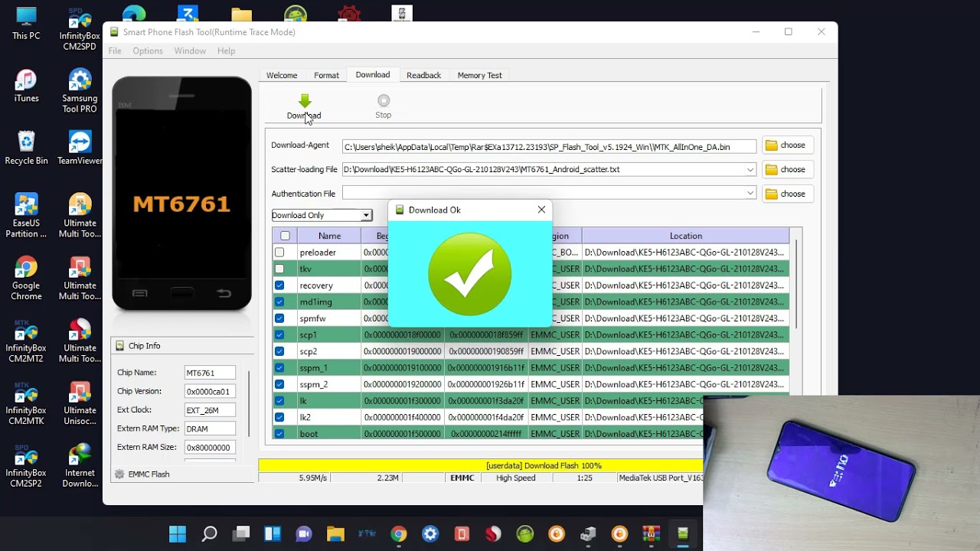Image resolution: width=980 pixels, height=551 pixels.
Task: Launch InfinityBox CM2SP2 shortcut
Action: [x=26, y=467]
